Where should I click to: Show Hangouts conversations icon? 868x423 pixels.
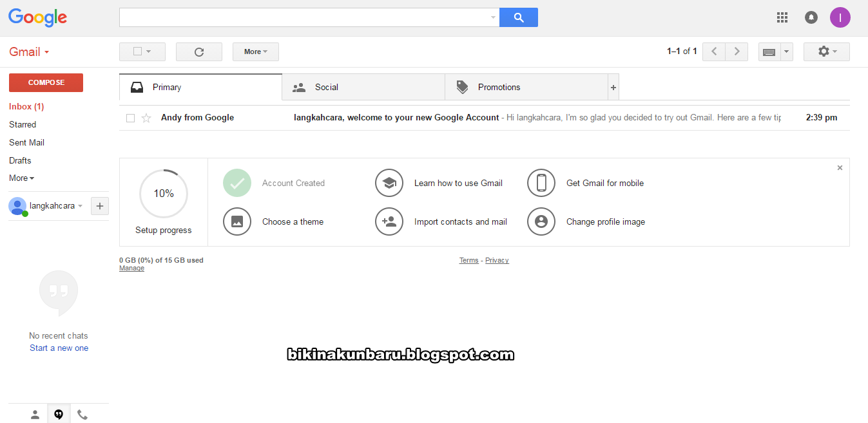coord(59,415)
